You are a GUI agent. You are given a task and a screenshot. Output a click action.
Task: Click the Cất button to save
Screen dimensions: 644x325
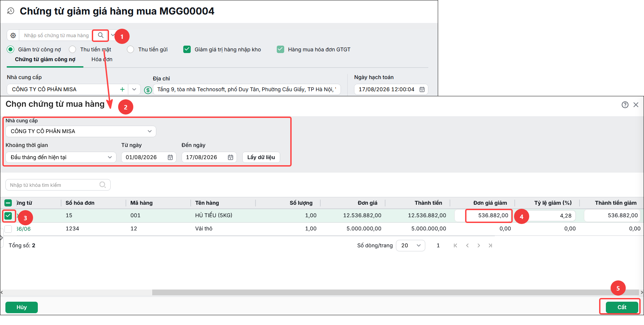pyautogui.click(x=622, y=307)
